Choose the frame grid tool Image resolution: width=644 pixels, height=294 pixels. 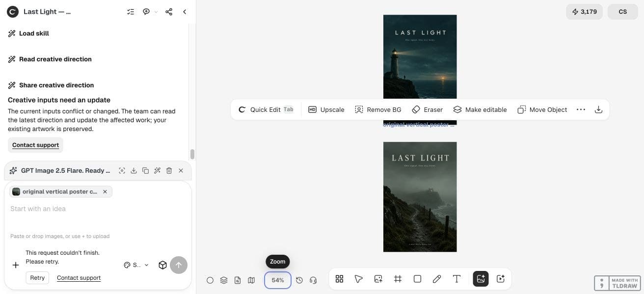click(x=398, y=279)
